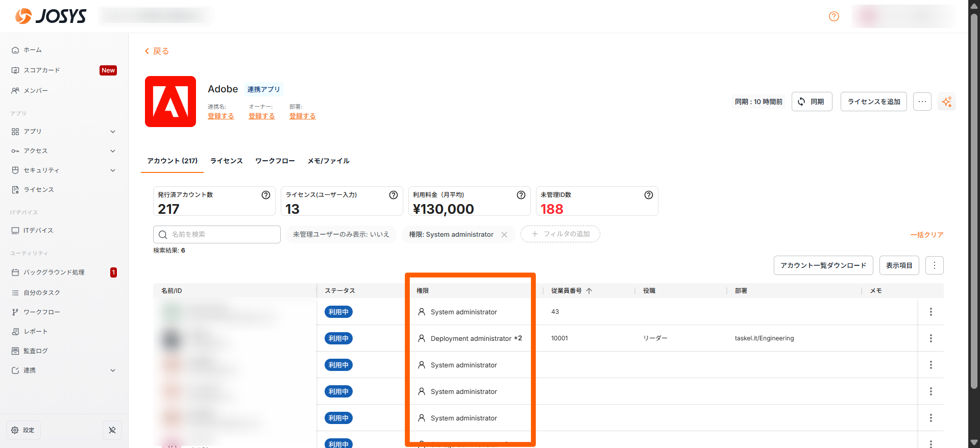The image size is (980, 448).
Task: Click the help icon on 未管理ID数 card
Action: tap(648, 195)
